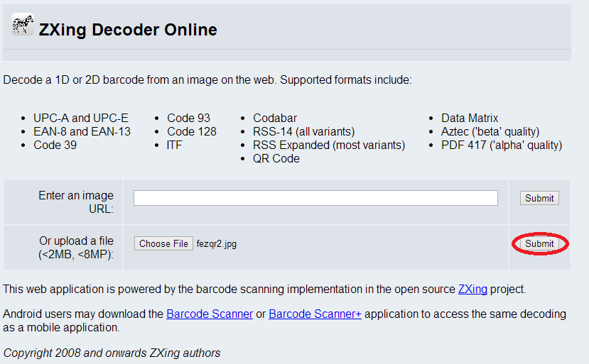The image size is (589, 364).
Task: Select the 'Enter an image URL' label
Action: pyautogui.click(x=76, y=202)
